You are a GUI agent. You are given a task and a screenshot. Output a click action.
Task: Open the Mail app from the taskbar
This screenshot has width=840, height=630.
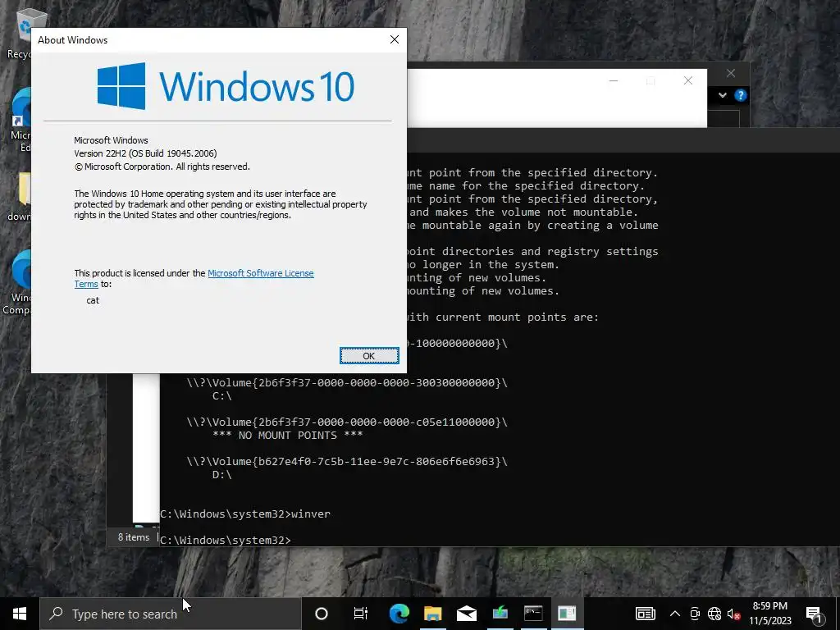click(x=467, y=614)
